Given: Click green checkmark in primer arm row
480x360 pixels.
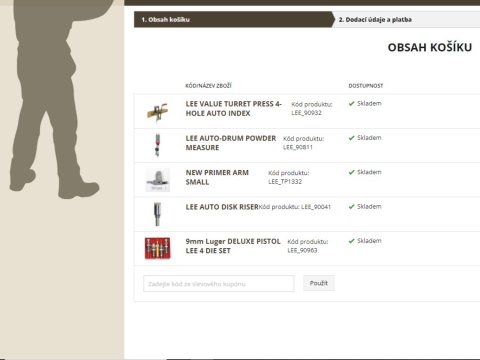Looking at the screenshot, I should point(351,172).
